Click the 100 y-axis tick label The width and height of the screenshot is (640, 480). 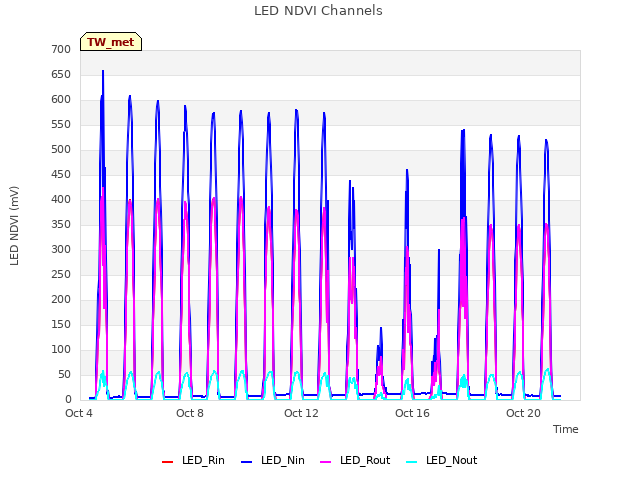pos(61,349)
